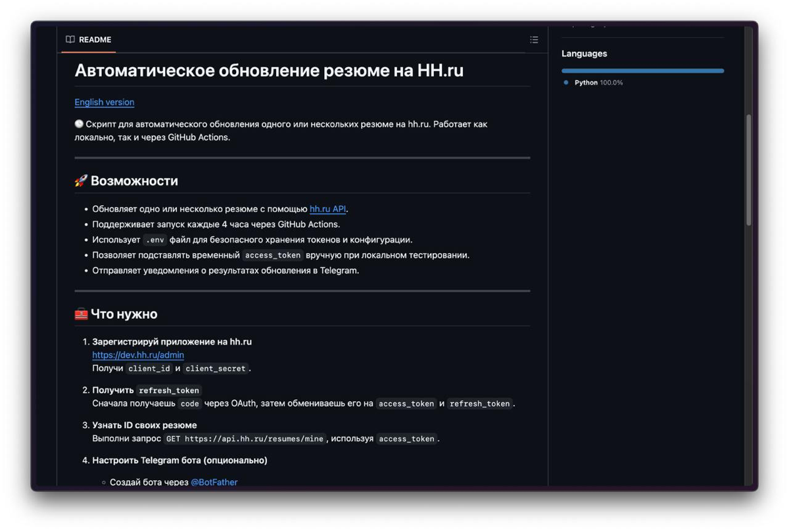
Task: Click the 'Возможности' section heading
Action: pos(134,181)
